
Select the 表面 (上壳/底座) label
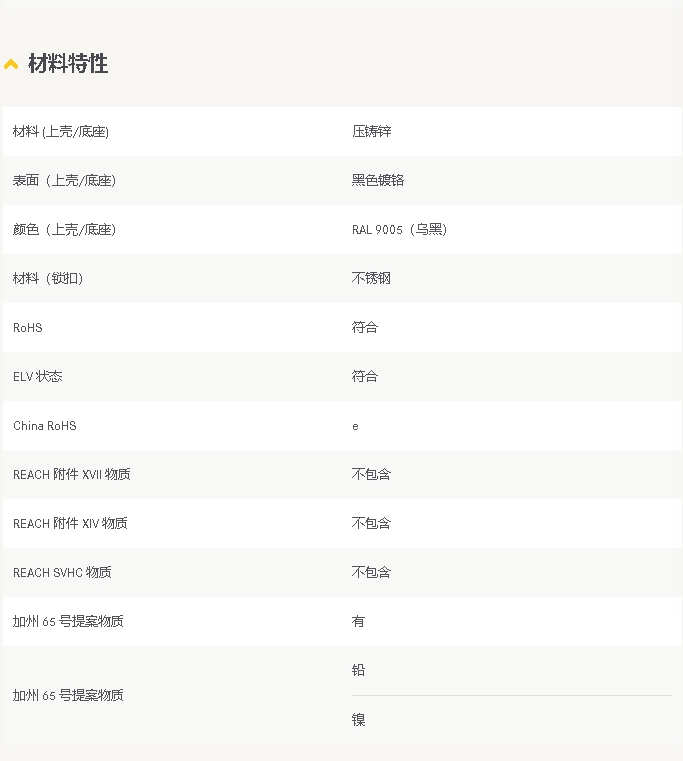(64, 181)
